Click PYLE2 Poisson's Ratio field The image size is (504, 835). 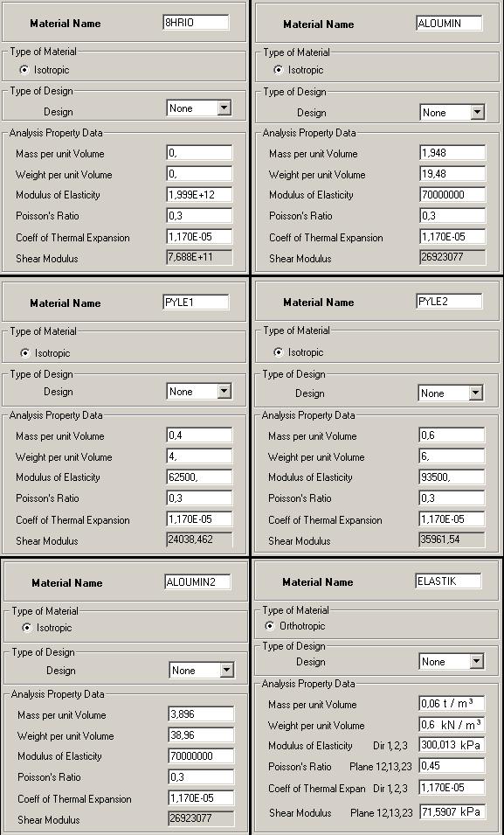tap(452, 498)
